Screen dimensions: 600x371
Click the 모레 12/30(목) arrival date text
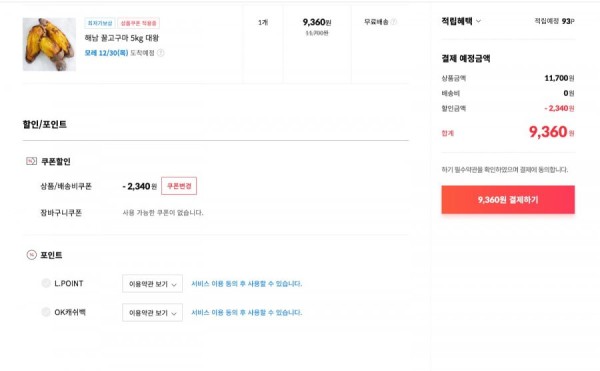[106, 53]
